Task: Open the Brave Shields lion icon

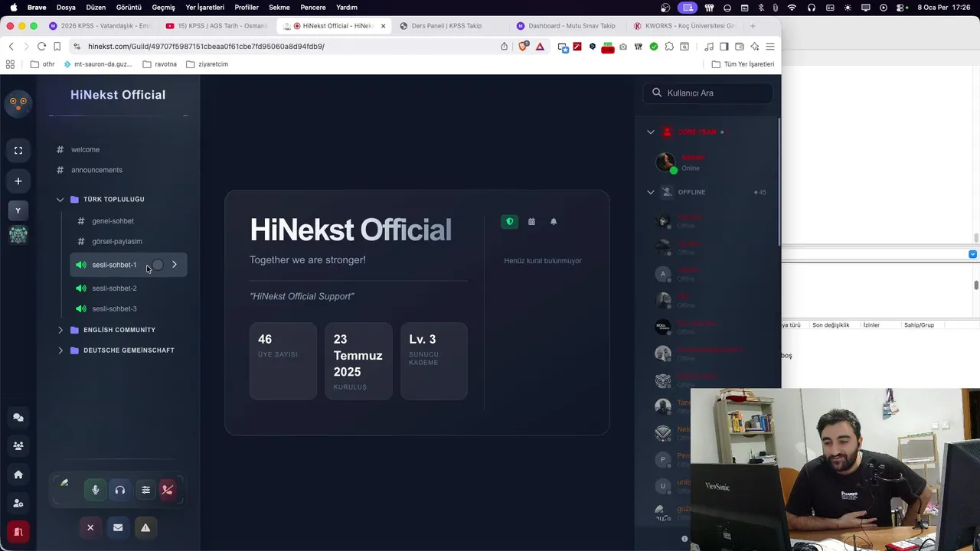Action: pos(524,47)
